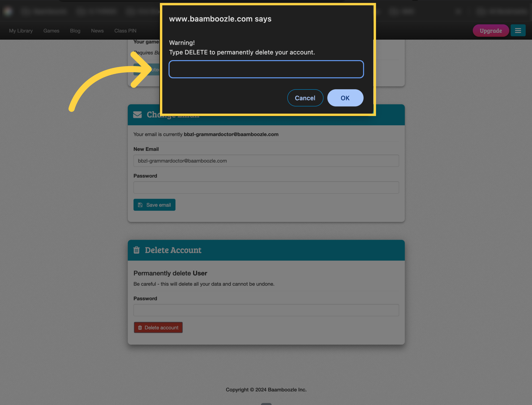This screenshot has height=405, width=532.
Task: Click the red Delete account button
Action: point(158,328)
